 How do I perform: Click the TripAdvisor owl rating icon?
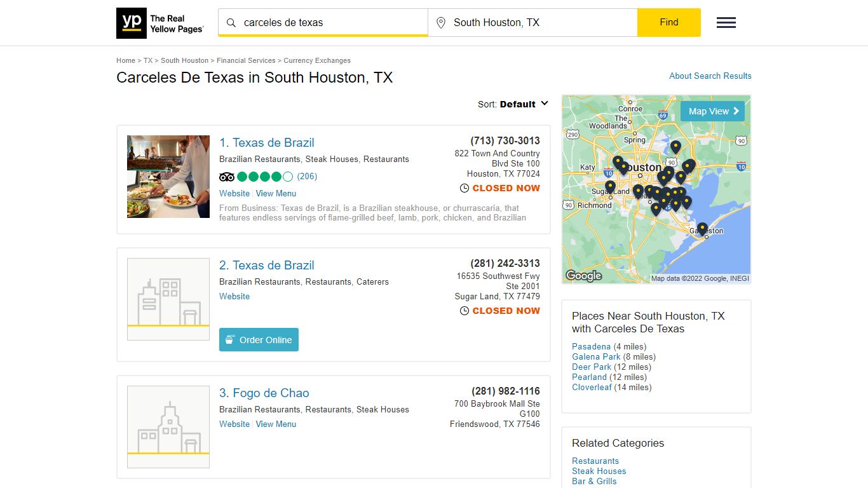click(227, 177)
